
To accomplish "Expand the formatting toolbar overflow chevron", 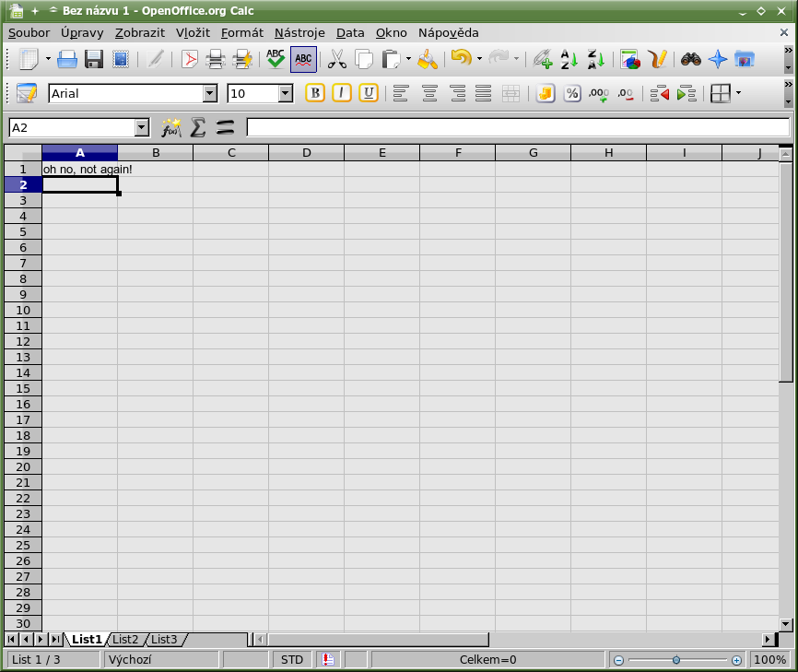I will coord(789,84).
